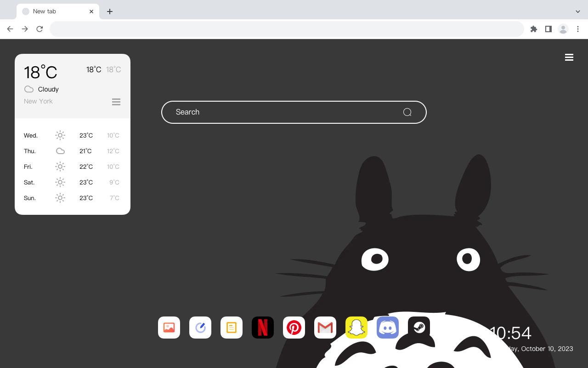
Task: Open the Gmail shortcut
Action: click(x=325, y=328)
